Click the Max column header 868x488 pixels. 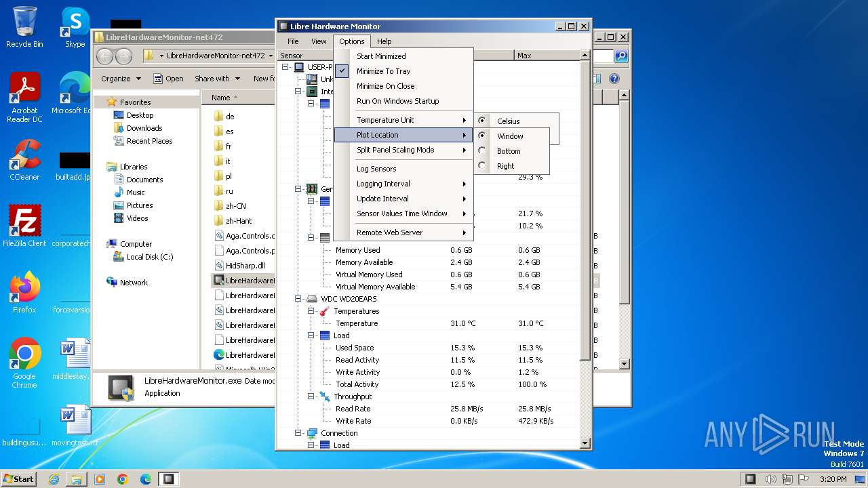pyautogui.click(x=547, y=56)
